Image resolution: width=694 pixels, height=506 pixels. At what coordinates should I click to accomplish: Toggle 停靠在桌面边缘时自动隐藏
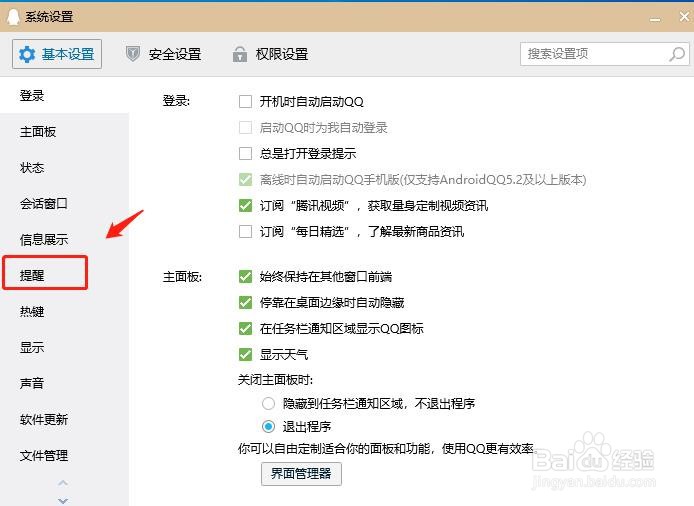click(245, 303)
